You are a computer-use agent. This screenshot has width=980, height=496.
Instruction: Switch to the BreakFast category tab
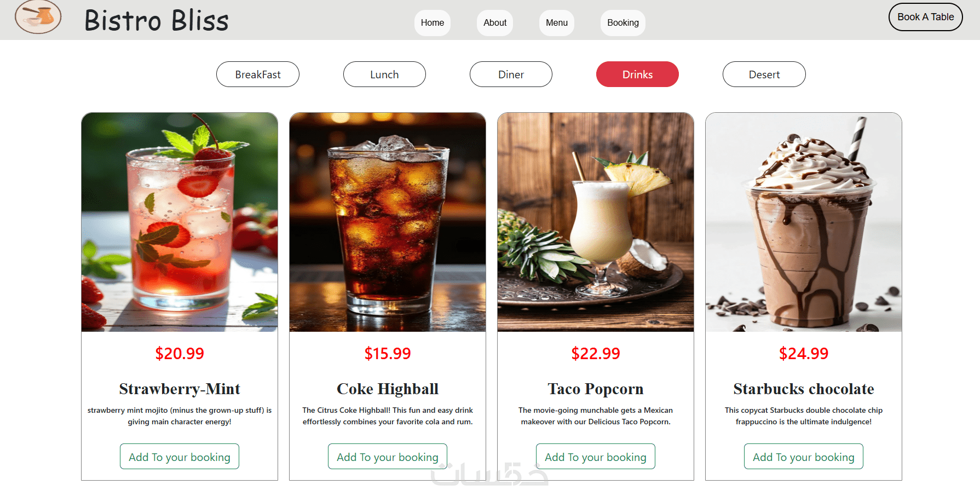[258, 74]
